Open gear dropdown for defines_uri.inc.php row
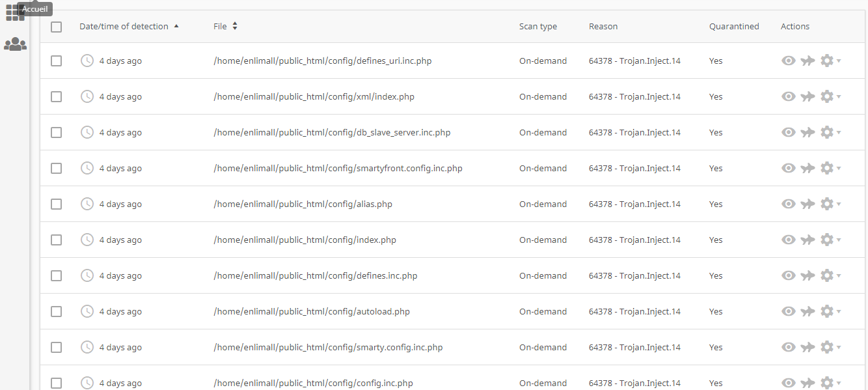This screenshot has width=868, height=390. tap(830, 61)
